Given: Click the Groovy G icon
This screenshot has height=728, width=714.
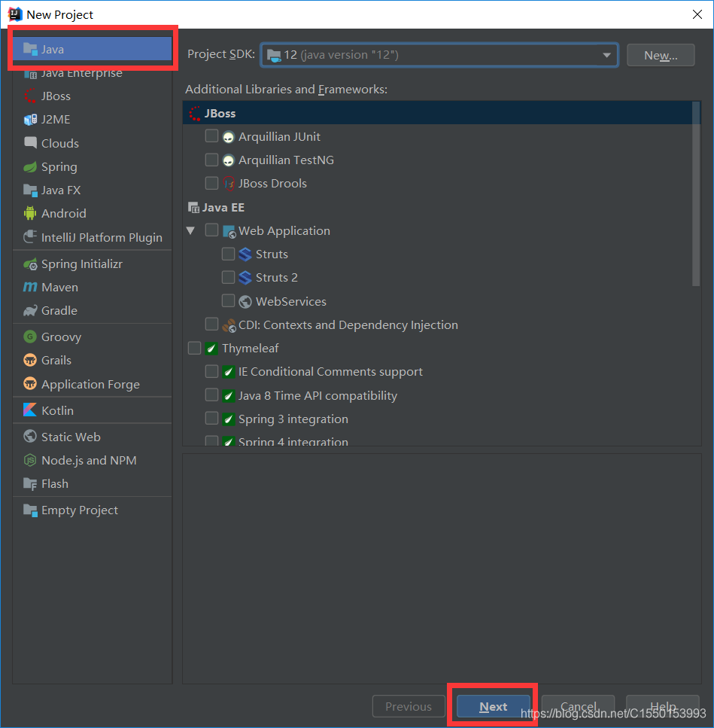Looking at the screenshot, I should click(x=30, y=337).
